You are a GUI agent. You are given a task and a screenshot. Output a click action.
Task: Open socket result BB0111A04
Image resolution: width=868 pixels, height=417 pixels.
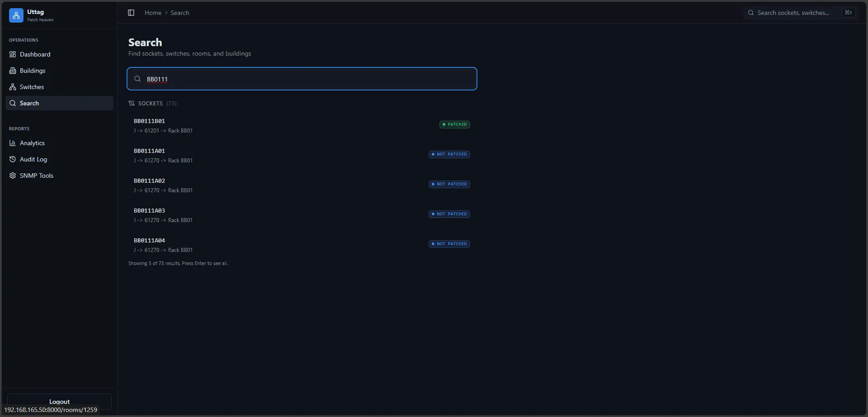click(302, 245)
